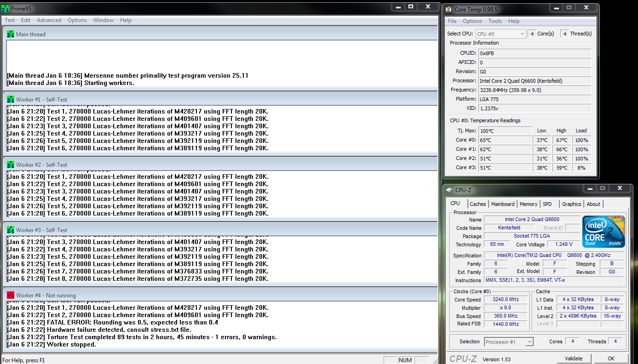Click the Code Name value Kentsfield in CPU-Z
The width and height of the screenshot is (638, 364).
[509, 227]
